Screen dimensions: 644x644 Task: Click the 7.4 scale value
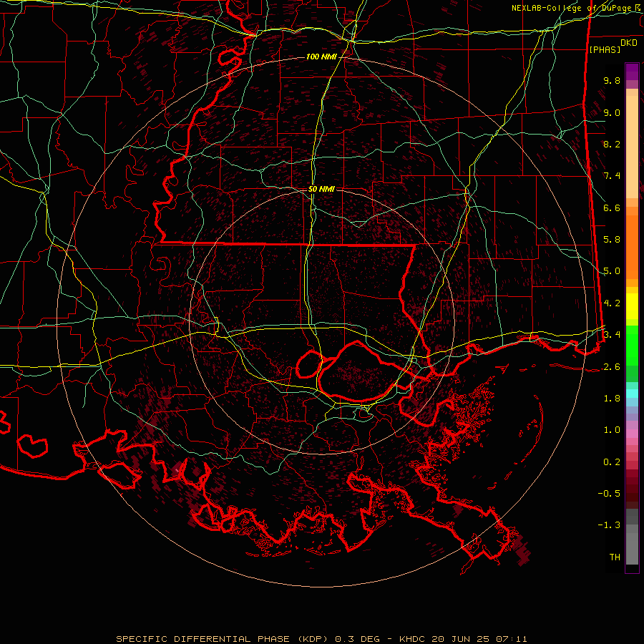coord(612,176)
